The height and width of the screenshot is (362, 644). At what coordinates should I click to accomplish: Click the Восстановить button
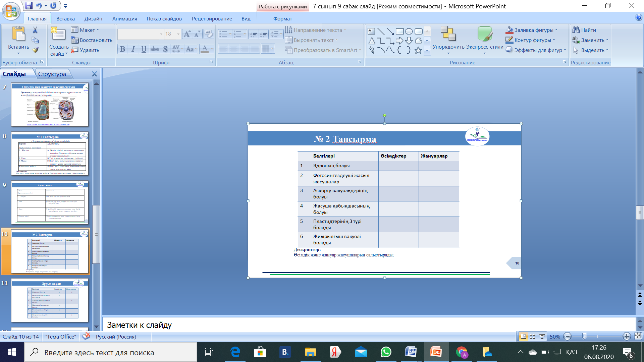[x=92, y=40]
